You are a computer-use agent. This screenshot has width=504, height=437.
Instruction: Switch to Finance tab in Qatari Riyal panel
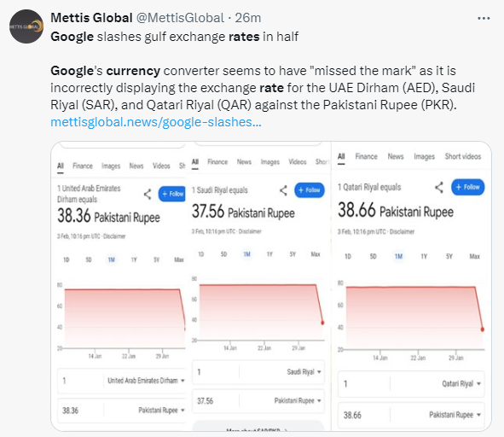366,156
